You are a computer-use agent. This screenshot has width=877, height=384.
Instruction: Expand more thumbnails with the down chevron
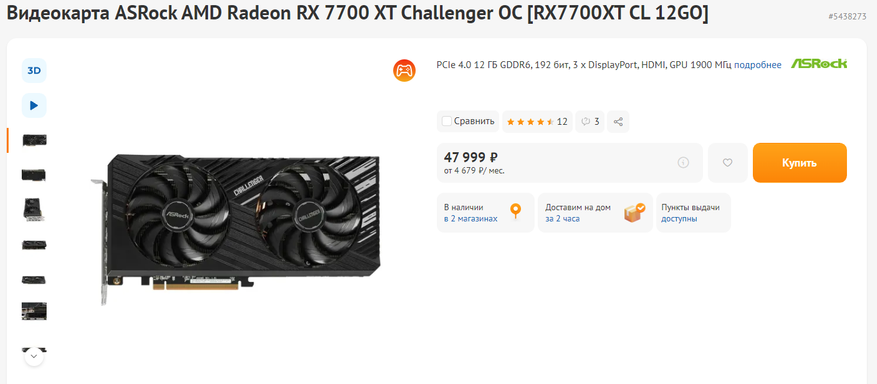(x=34, y=355)
